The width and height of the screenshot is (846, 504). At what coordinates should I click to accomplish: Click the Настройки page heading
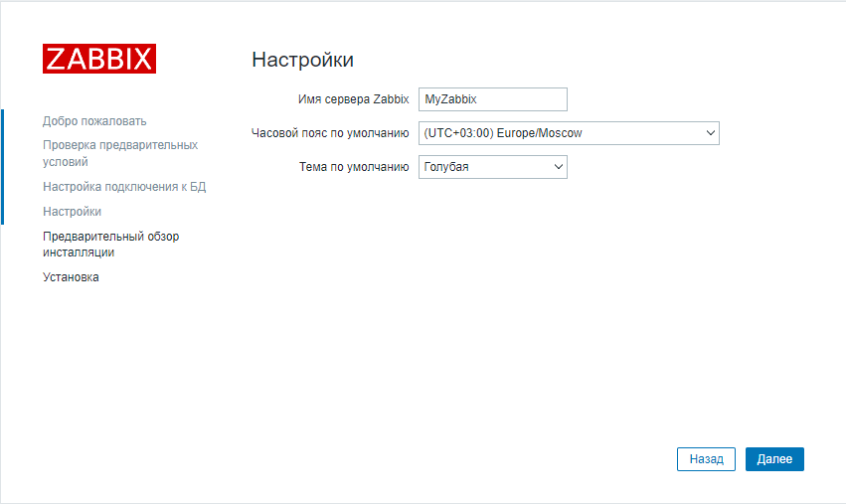[302, 60]
